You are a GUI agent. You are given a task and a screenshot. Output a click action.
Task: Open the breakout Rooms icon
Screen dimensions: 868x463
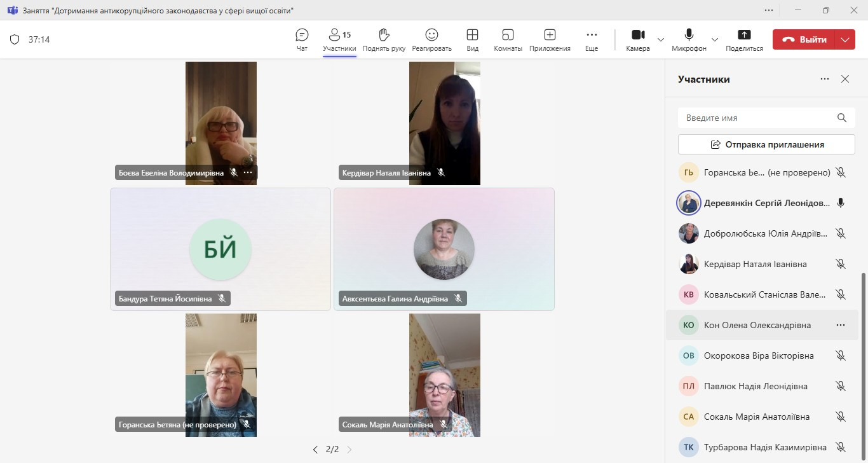pyautogui.click(x=508, y=34)
